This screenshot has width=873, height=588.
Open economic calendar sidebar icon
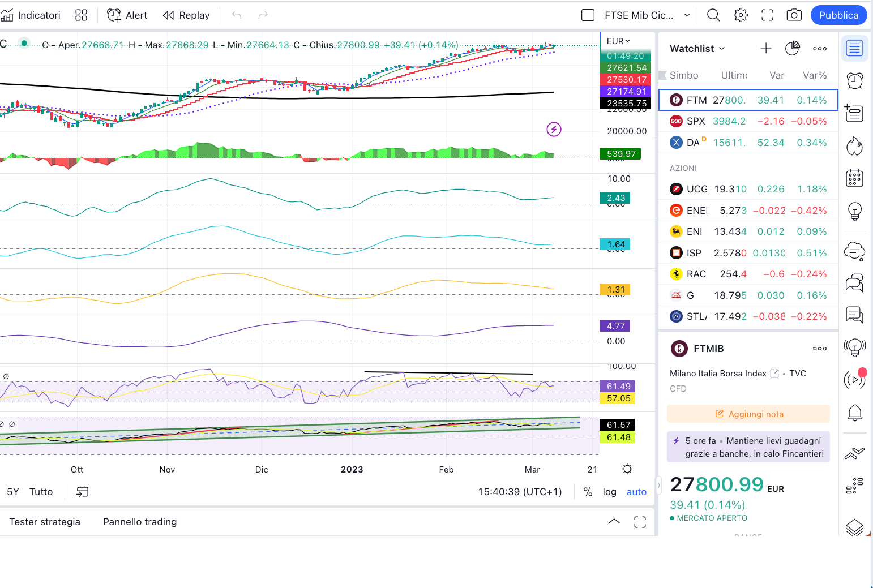coord(854,178)
